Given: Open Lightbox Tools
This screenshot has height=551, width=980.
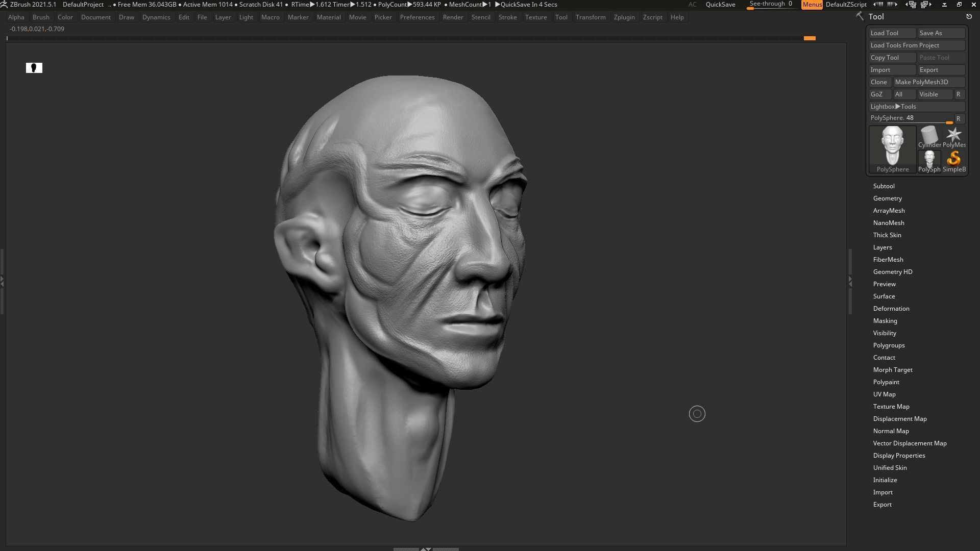Looking at the screenshot, I should tap(917, 107).
